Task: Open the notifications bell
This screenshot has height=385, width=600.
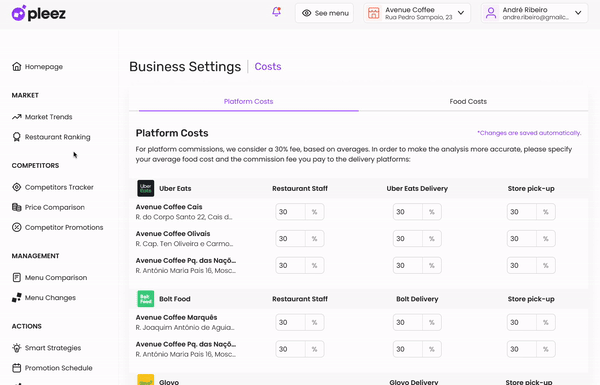Action: tap(276, 12)
